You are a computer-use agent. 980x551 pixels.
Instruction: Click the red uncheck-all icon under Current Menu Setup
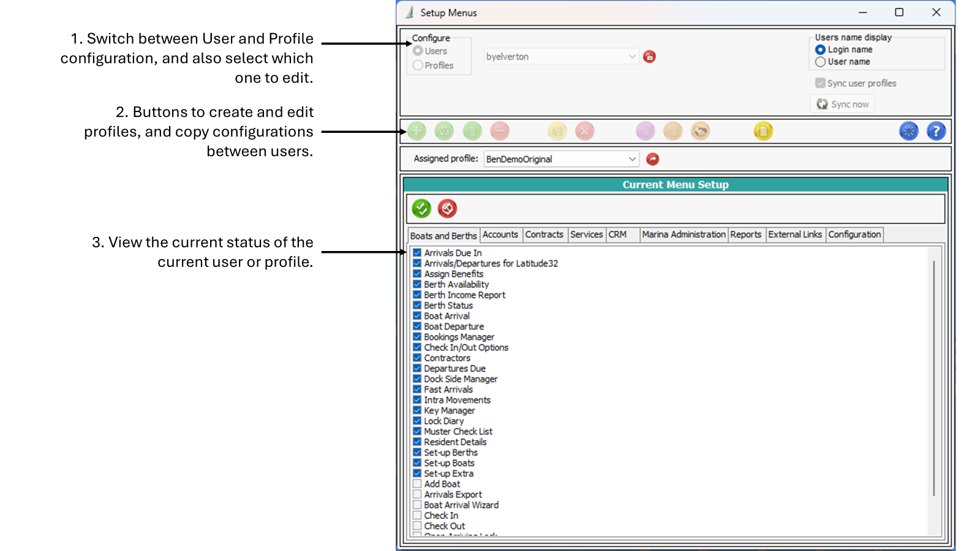[x=447, y=209]
